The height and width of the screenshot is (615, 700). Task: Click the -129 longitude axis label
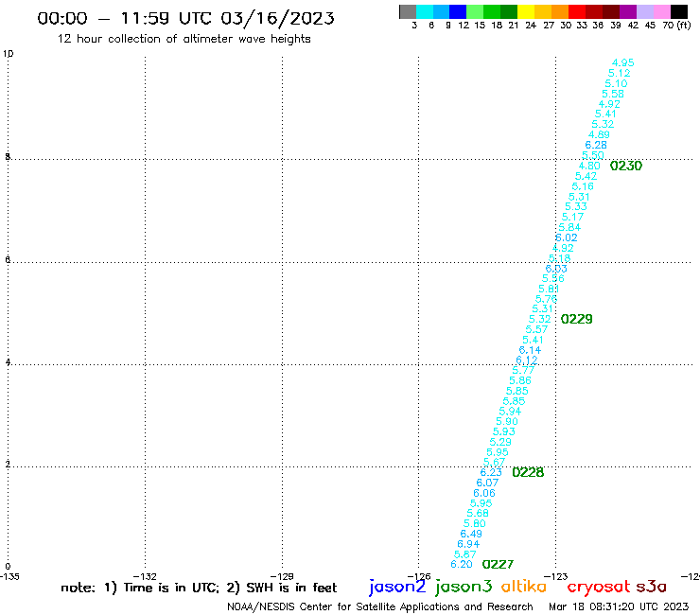pos(282,576)
